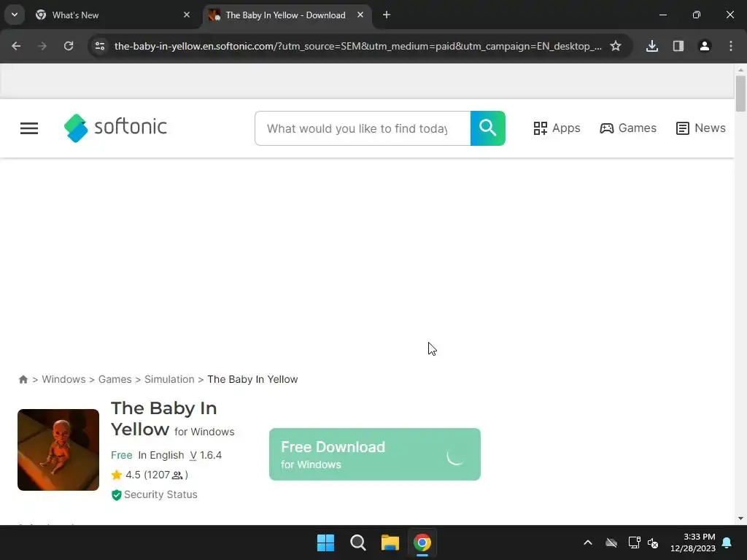Click the address bar URL
This screenshot has height=560, width=747.
coord(357,46)
